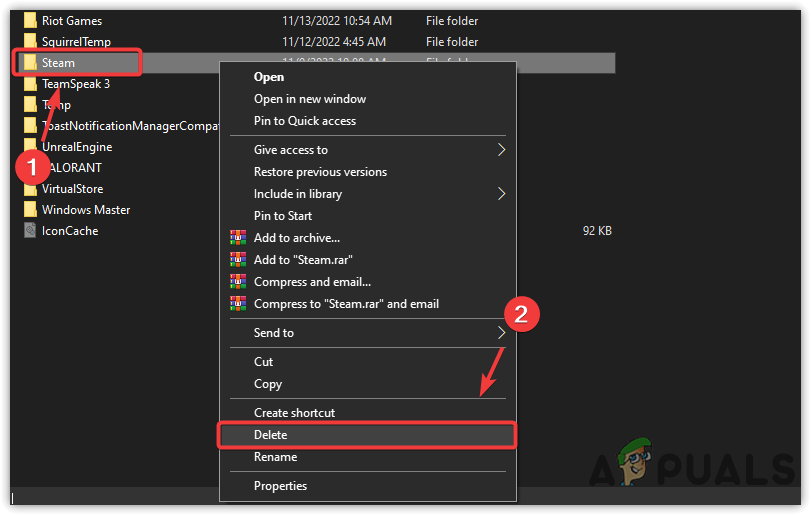This screenshot has height=515, width=811.
Task: Expand the Give access to submenu arrow
Action: click(501, 150)
